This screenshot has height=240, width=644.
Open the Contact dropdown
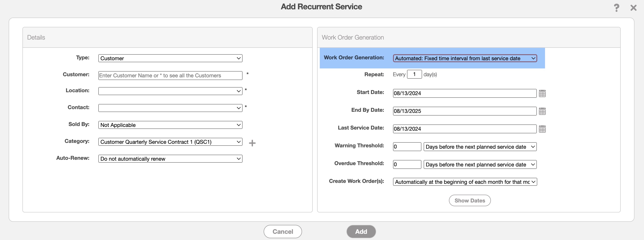click(x=170, y=108)
